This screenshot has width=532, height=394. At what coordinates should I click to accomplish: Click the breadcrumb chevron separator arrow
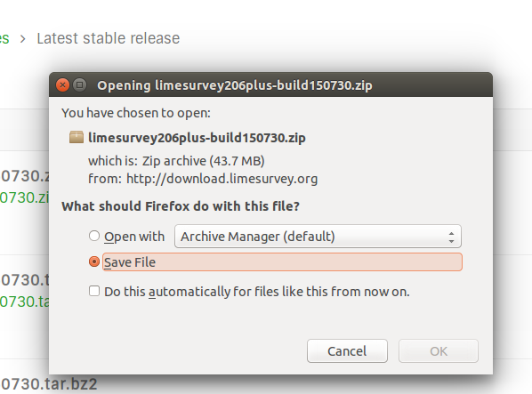click(x=23, y=39)
